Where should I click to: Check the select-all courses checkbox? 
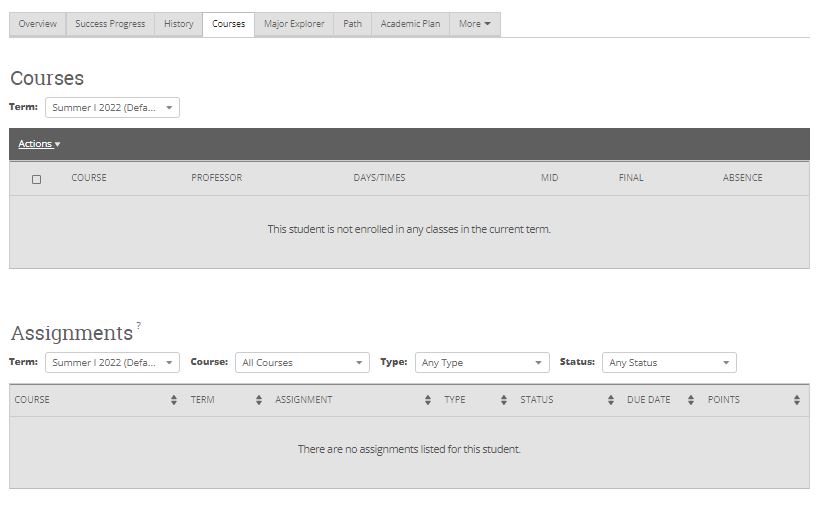point(37,179)
